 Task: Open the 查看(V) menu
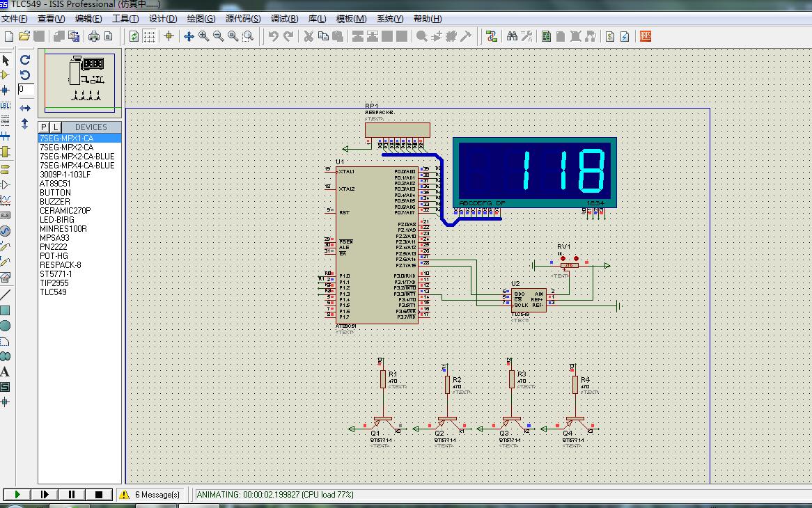pyautogui.click(x=52, y=19)
